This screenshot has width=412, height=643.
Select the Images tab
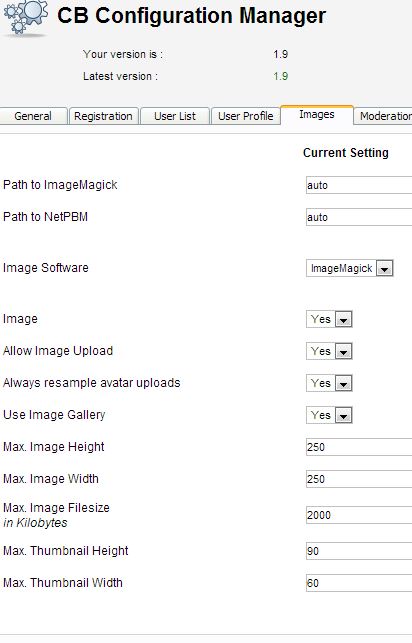coord(316,115)
